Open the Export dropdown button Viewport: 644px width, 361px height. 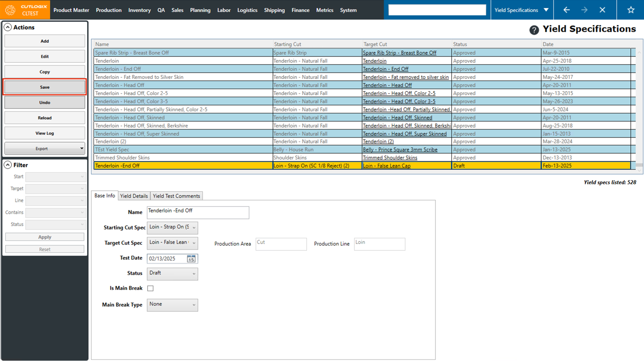coord(44,149)
